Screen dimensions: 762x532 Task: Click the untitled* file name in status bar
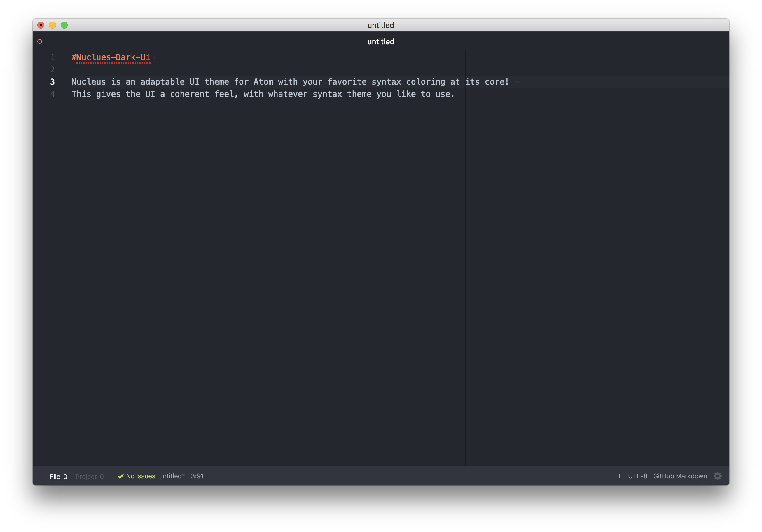172,476
